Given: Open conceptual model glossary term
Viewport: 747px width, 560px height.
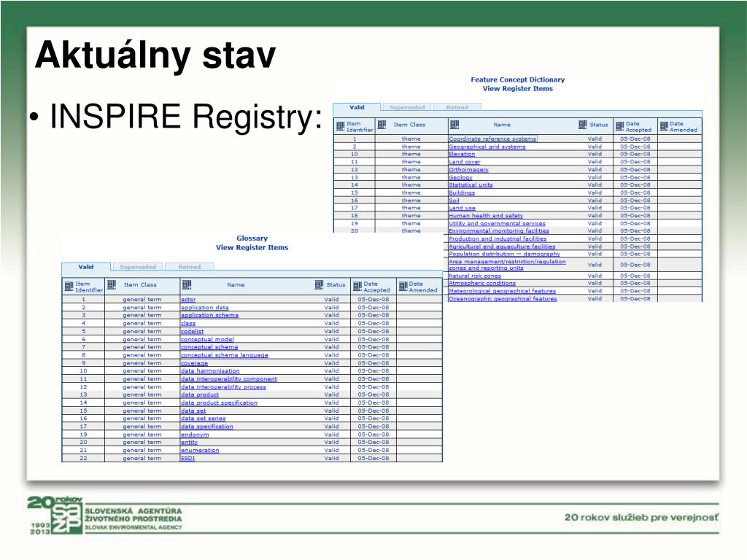Looking at the screenshot, I should [x=207, y=340].
